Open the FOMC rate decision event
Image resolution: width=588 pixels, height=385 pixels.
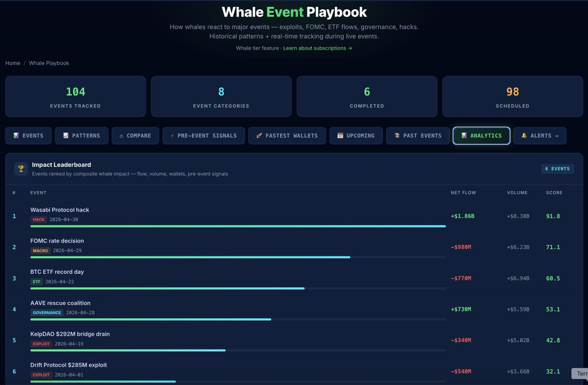click(57, 241)
